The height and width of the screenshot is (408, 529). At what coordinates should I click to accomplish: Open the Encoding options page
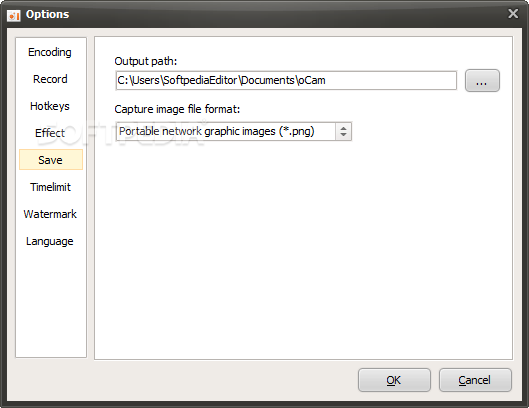(50, 52)
